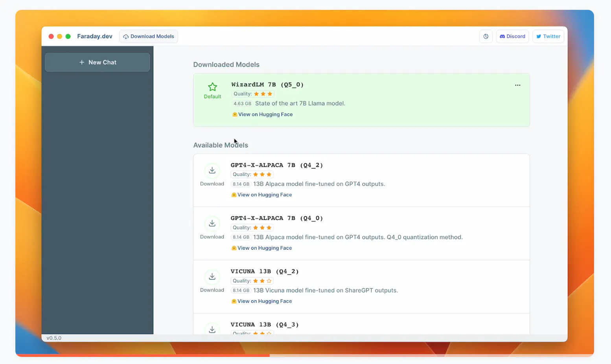Screen dimensions: 611x364
Task: Start a New Chat
Action: [x=98, y=62]
